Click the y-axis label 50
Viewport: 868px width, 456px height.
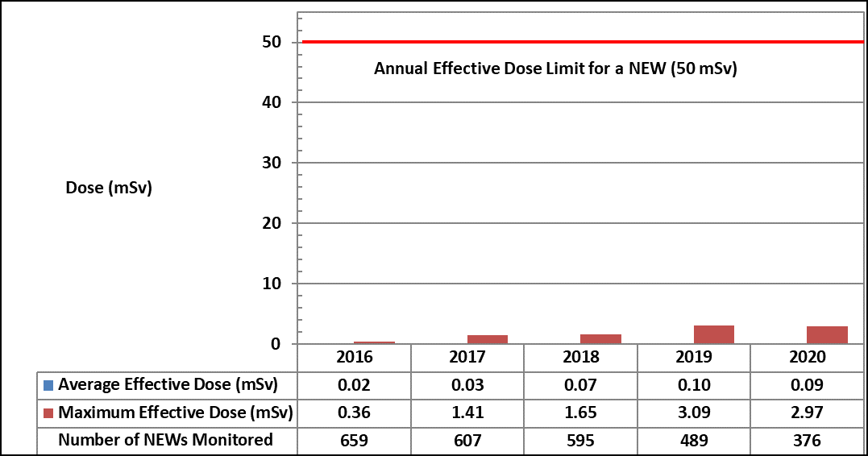point(272,42)
